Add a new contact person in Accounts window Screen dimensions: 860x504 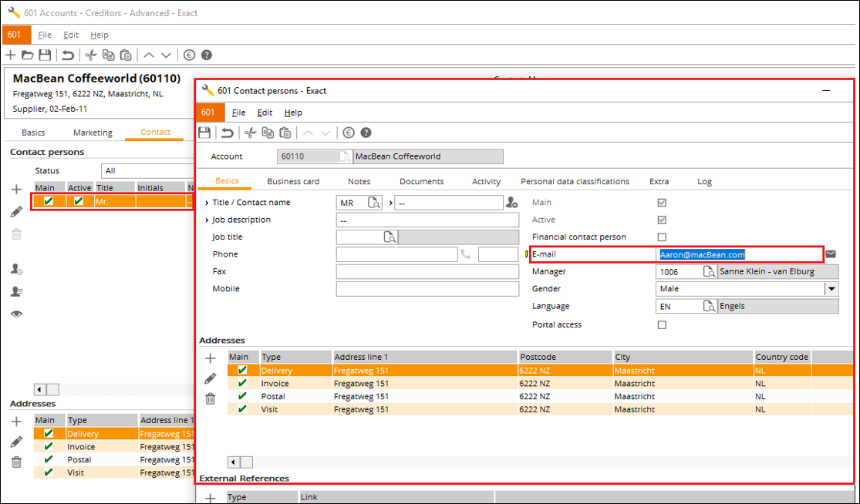click(x=16, y=190)
